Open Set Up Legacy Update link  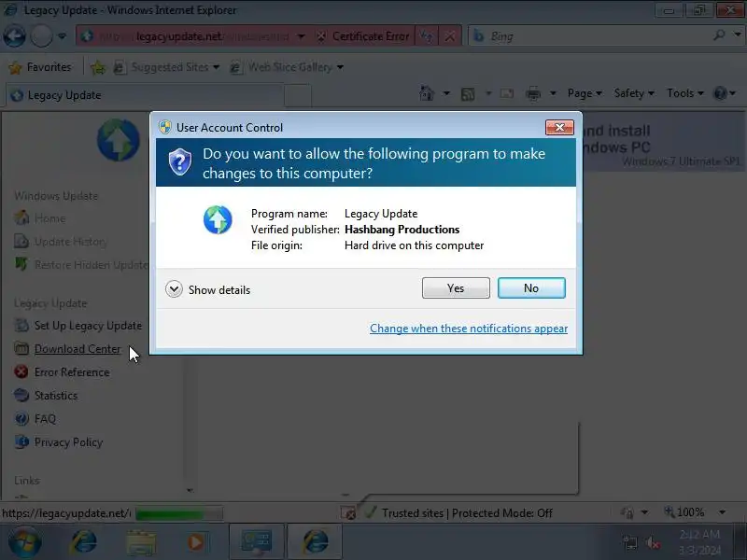tap(88, 326)
